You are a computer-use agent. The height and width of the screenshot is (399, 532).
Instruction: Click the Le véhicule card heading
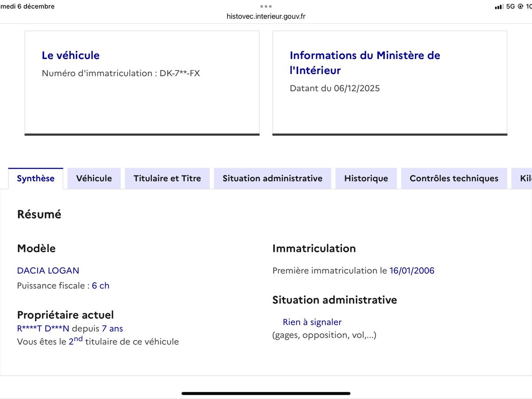coord(70,55)
